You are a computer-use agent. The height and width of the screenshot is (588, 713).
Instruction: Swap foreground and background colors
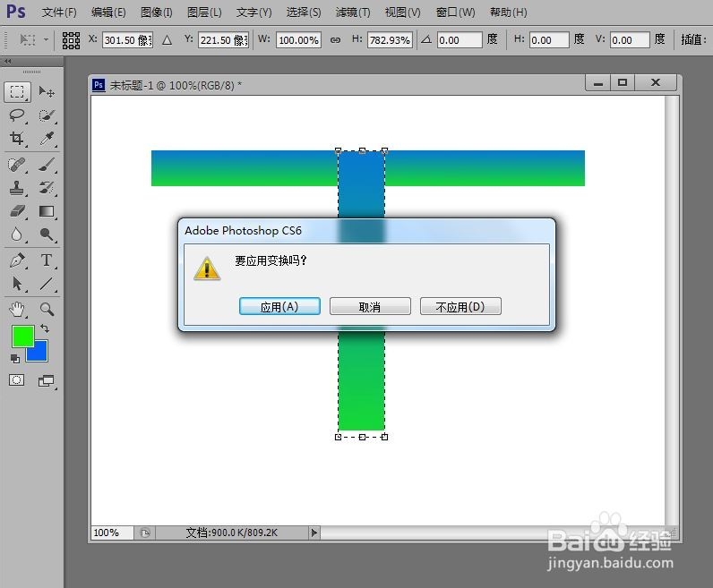(x=45, y=328)
